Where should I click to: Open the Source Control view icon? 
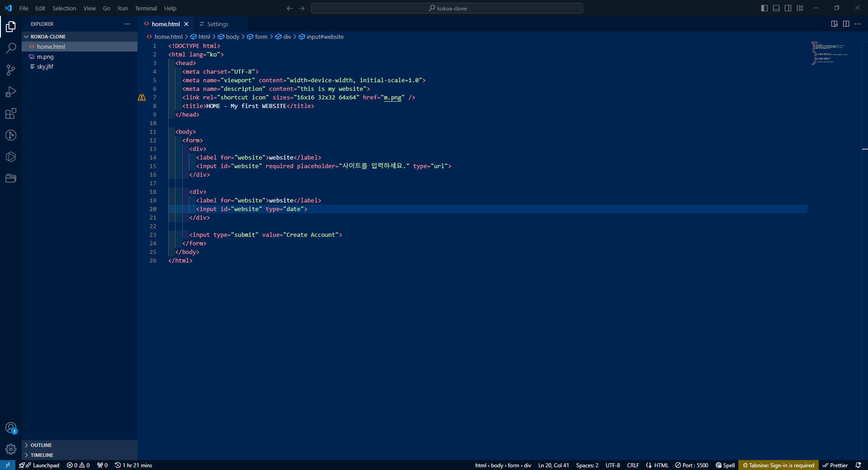(11, 70)
